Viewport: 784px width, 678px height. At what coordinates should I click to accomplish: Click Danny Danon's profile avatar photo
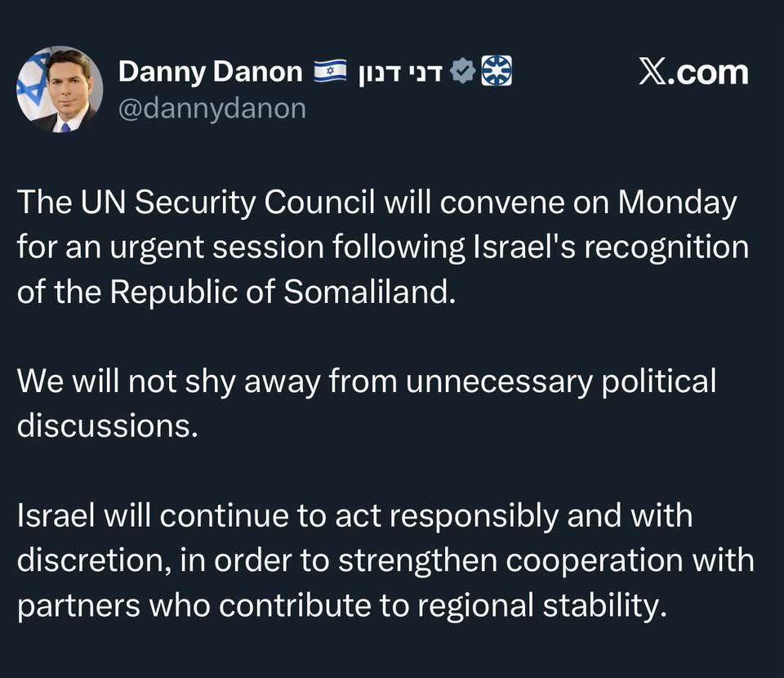pos(60,89)
